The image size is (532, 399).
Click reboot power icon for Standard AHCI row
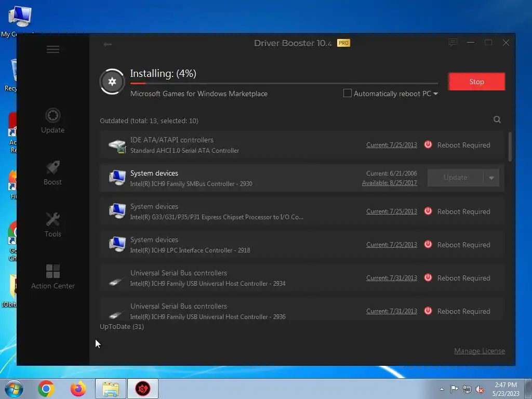[428, 144]
